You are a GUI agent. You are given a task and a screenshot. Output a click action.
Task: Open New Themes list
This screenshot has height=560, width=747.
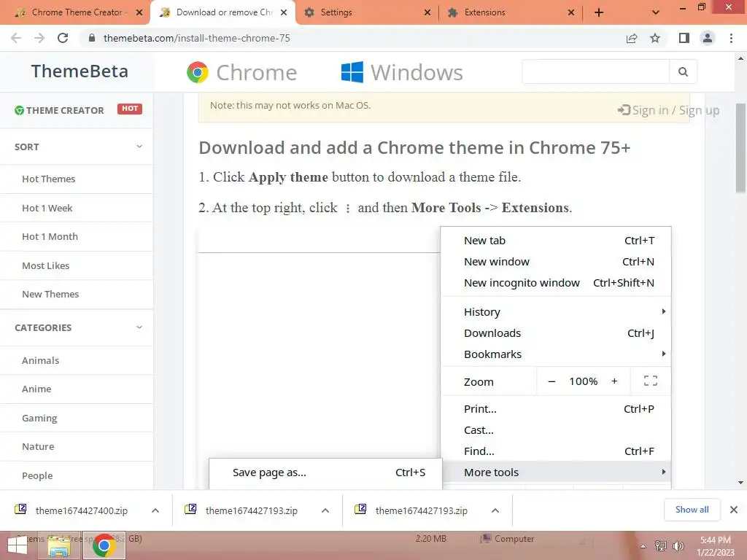tap(50, 295)
